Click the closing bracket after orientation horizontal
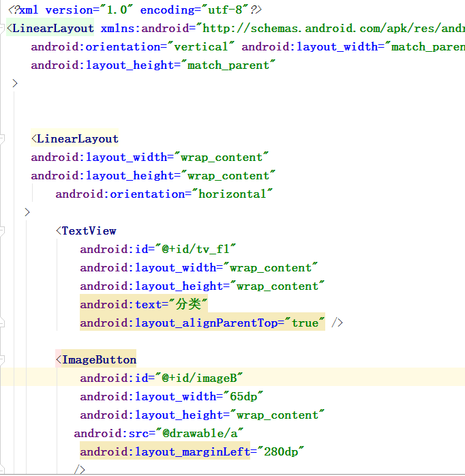The image size is (465, 476). 27,212
